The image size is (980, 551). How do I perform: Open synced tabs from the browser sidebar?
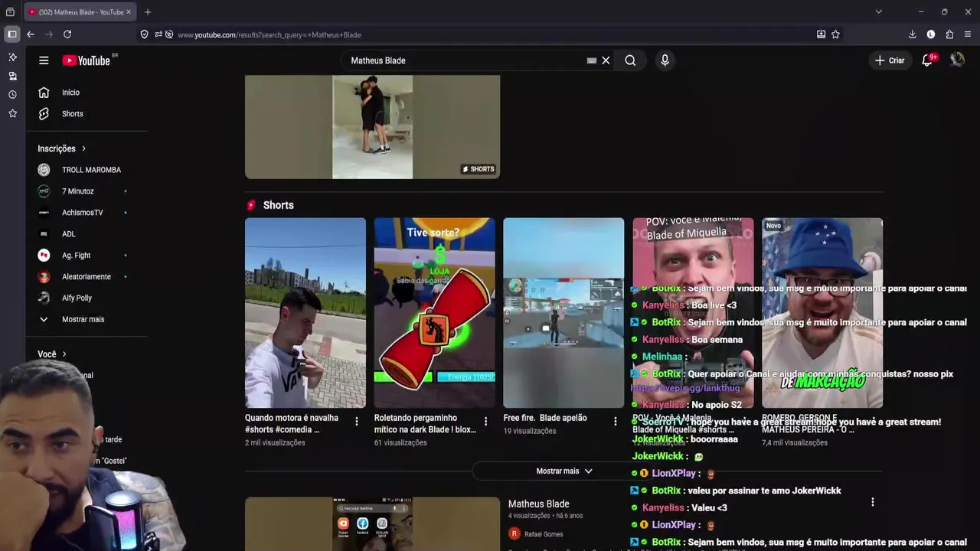12,76
